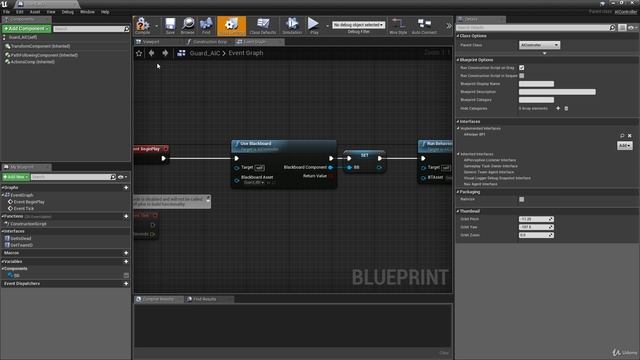Click the green Add Component button
The width and height of the screenshot is (640, 360).
(27, 29)
